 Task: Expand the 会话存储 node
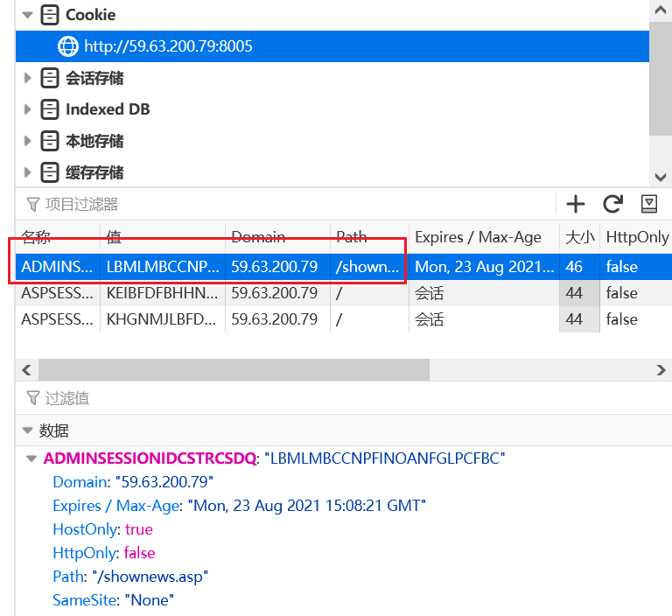pyautogui.click(x=27, y=78)
